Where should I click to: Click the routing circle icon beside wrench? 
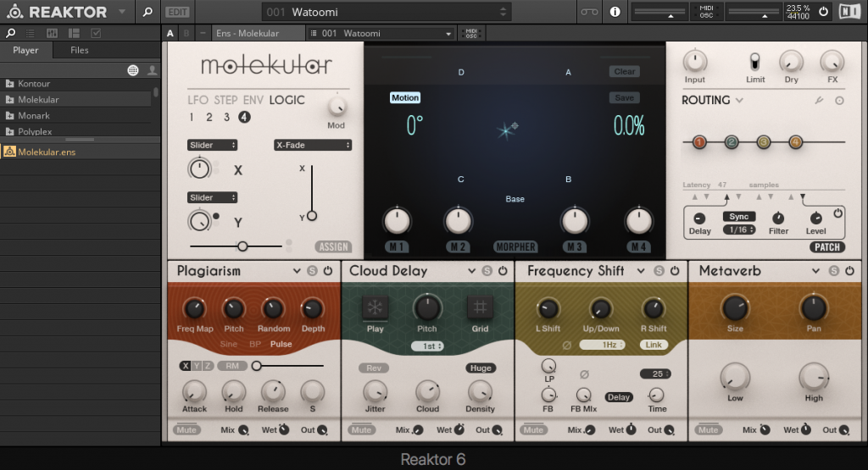pyautogui.click(x=839, y=101)
